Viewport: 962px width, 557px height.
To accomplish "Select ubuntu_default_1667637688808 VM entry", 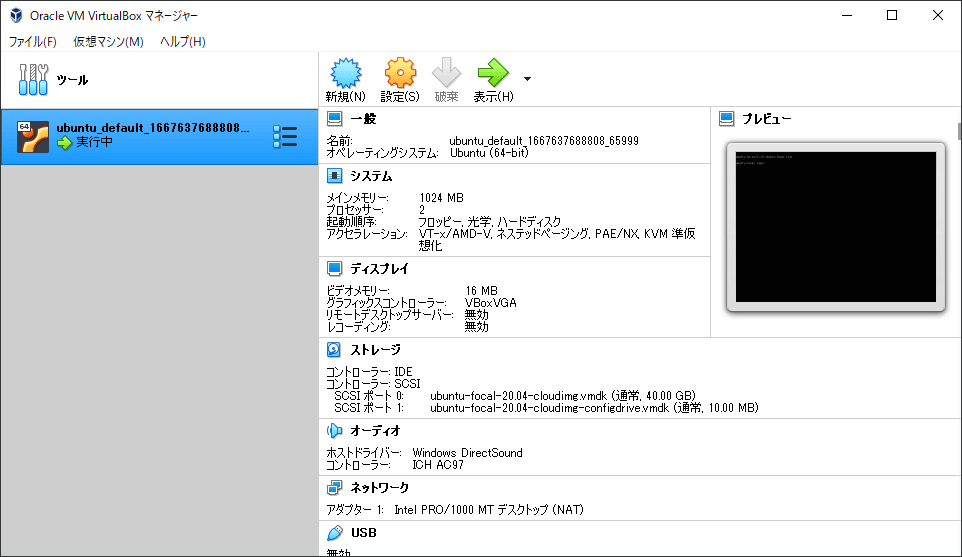I will point(160,137).
